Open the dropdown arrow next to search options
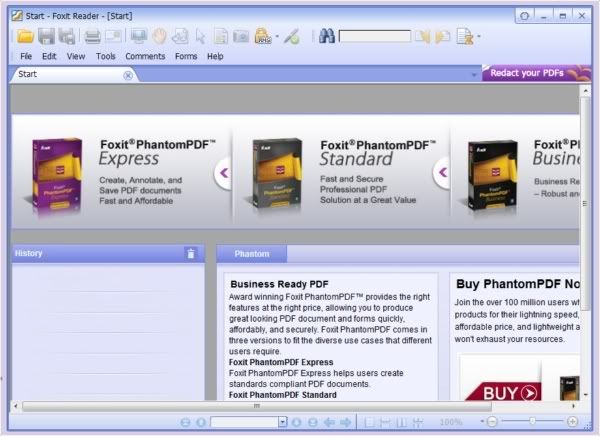The height and width of the screenshot is (436, 600). [478, 37]
